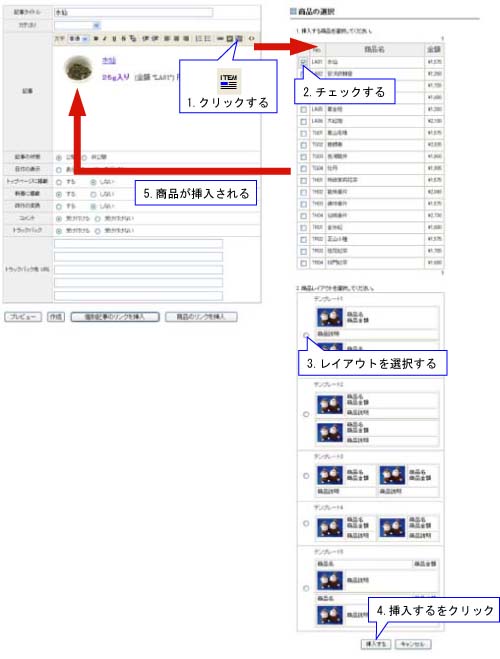This screenshot has width=500, height=659.
Task: Apply underline using the editor toolbar icon
Action: (114, 39)
